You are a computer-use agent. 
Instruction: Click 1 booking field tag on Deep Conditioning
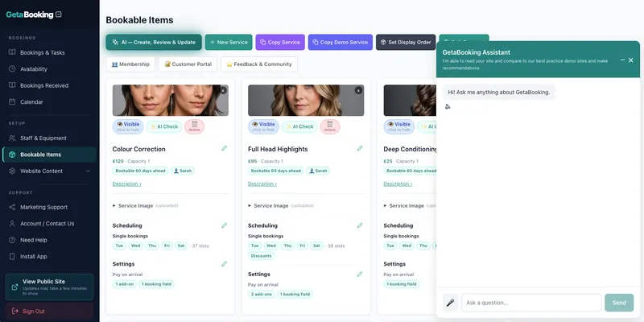401,284
